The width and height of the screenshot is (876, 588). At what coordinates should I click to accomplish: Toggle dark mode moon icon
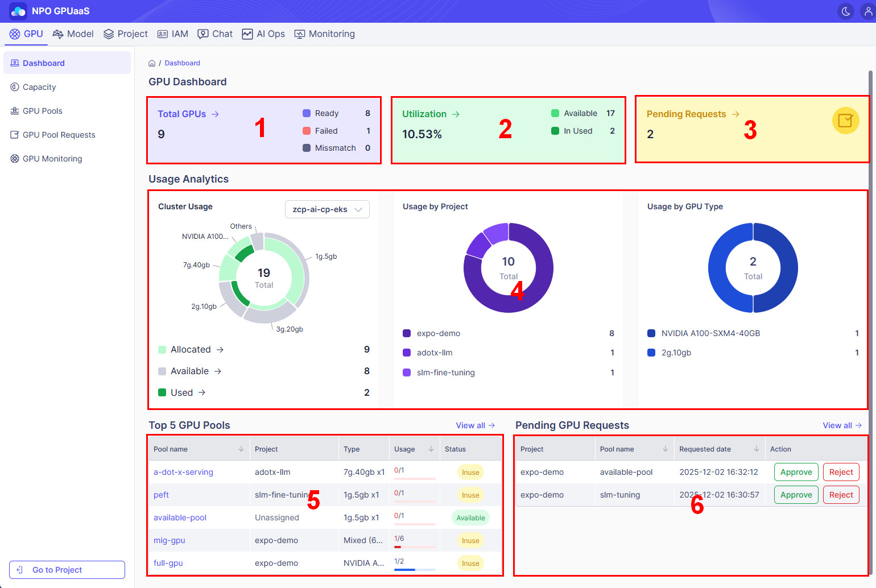[x=846, y=11]
